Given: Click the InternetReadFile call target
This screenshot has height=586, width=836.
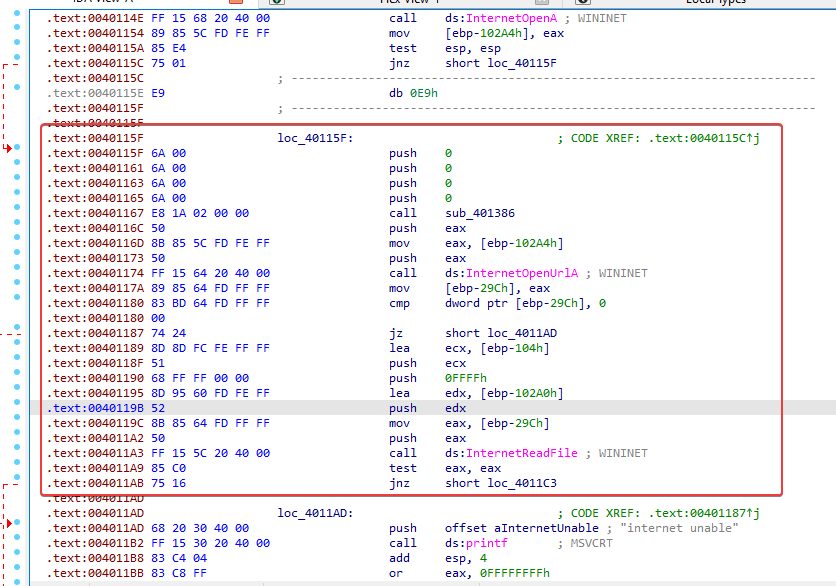Looking at the screenshot, I should [x=522, y=453].
